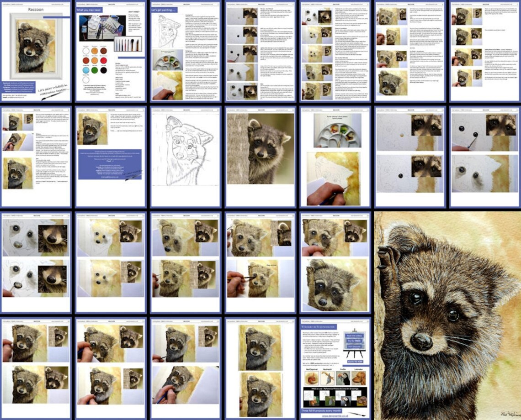Pick the light blue paint swatch

click(86, 70)
